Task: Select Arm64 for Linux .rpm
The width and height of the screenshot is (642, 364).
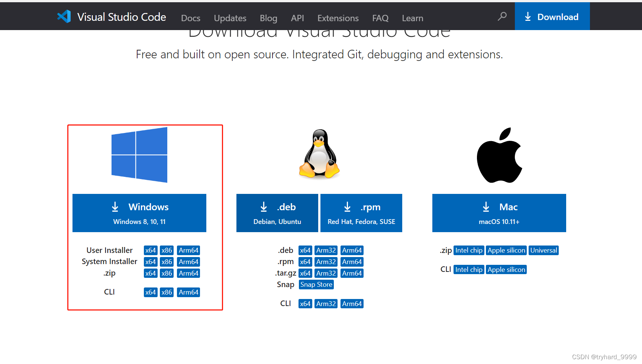Action: click(x=352, y=262)
